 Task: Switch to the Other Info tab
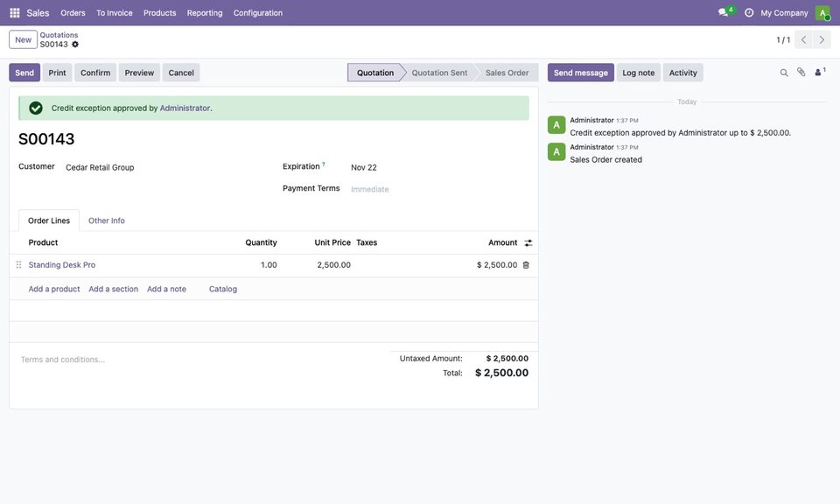tap(107, 220)
